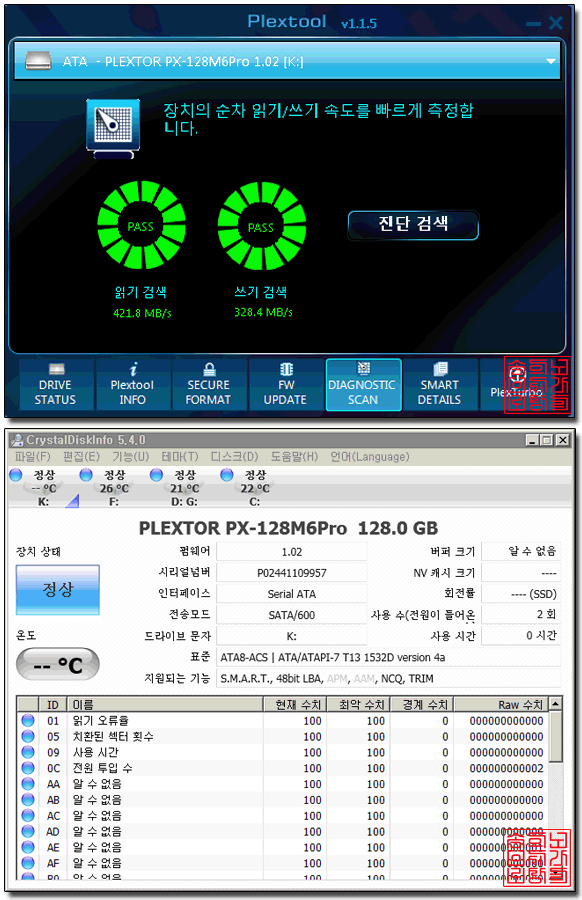
Task: Click the status orb for attribute AD
Action: coord(28,831)
